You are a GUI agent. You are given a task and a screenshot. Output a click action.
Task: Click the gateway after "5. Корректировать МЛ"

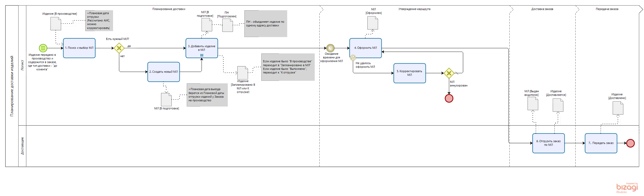(x=449, y=73)
